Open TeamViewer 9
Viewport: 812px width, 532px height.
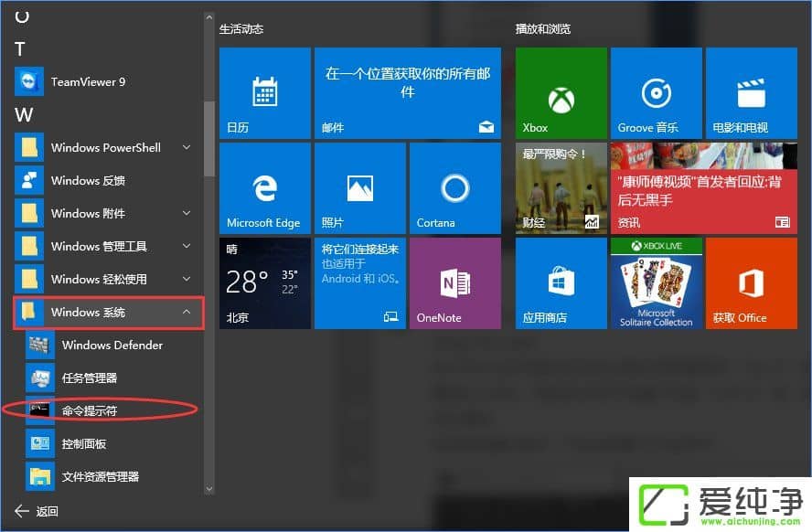click(x=91, y=81)
